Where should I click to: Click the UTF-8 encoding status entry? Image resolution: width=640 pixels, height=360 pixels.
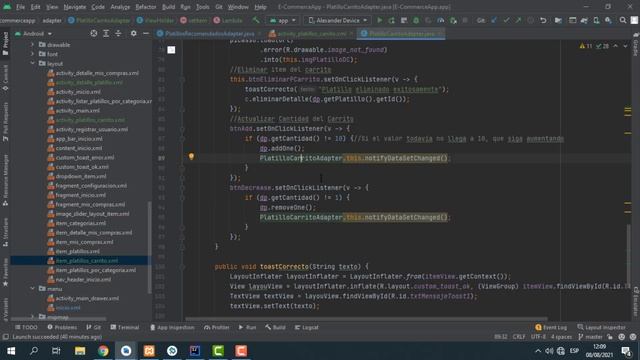[538, 337]
